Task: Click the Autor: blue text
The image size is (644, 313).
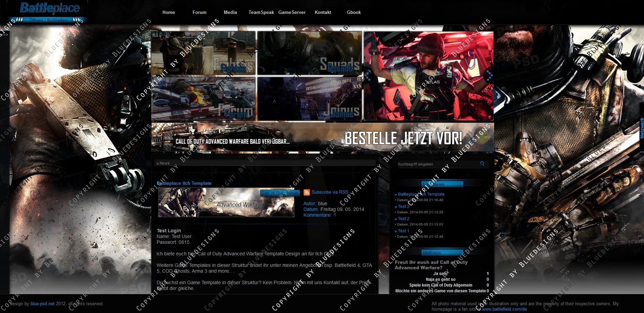Action: [315, 203]
